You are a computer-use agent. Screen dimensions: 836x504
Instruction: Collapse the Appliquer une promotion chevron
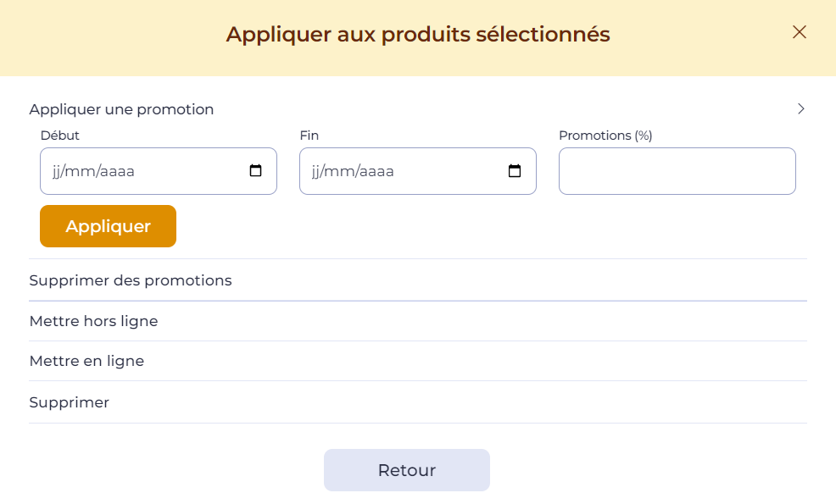point(800,108)
